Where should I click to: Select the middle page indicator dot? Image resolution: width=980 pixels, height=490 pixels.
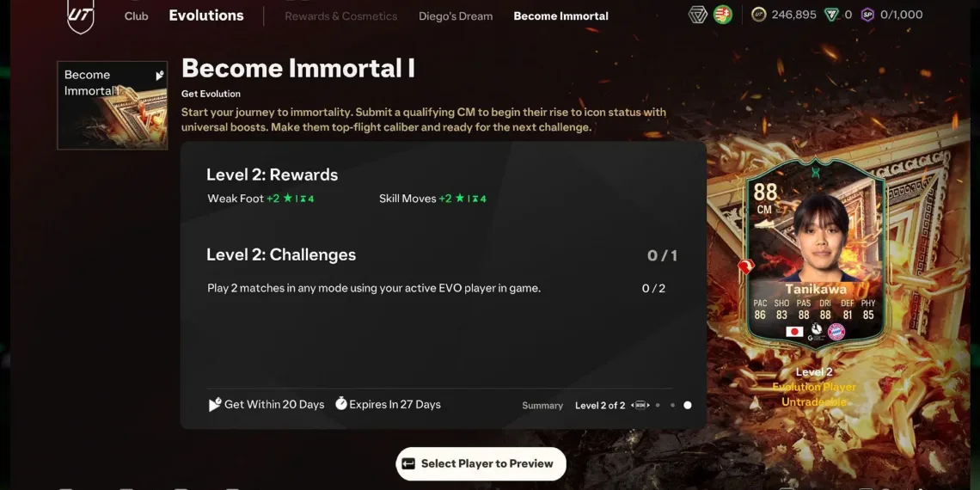pyautogui.click(x=672, y=405)
